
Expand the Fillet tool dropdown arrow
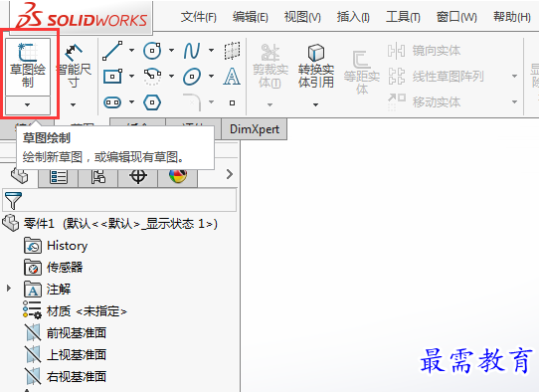[211, 101]
